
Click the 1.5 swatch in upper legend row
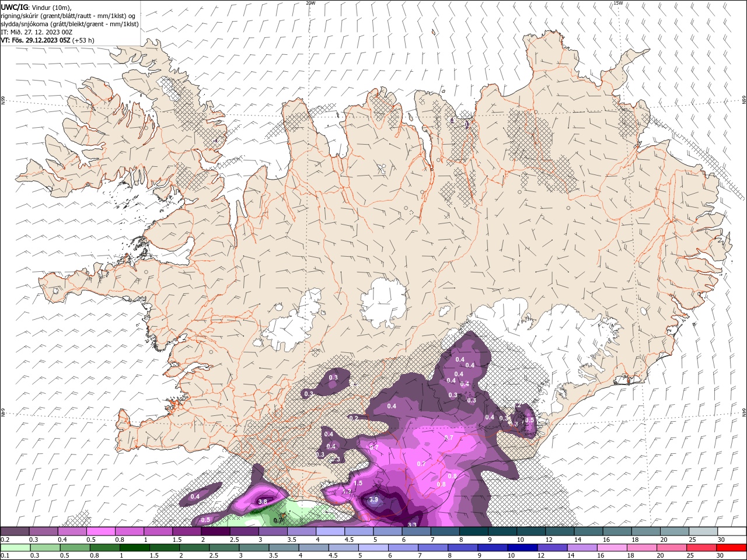(186, 531)
